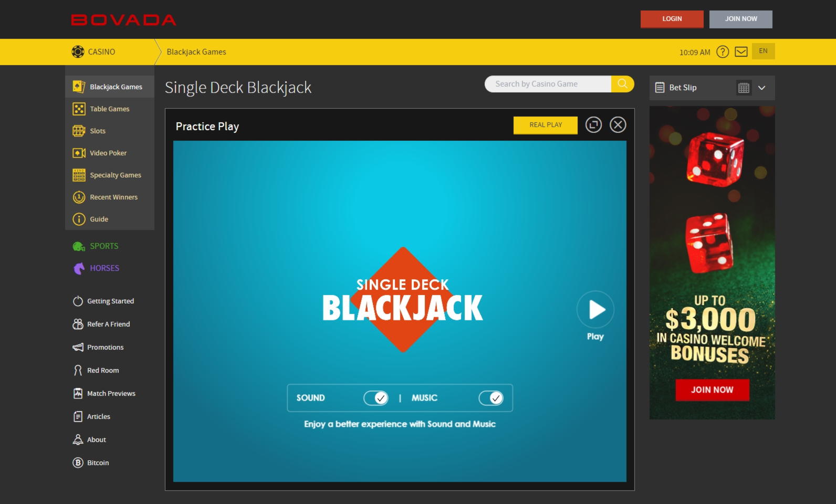Screen dimensions: 836x504
Task: Click the About person icon
Action: point(78,439)
